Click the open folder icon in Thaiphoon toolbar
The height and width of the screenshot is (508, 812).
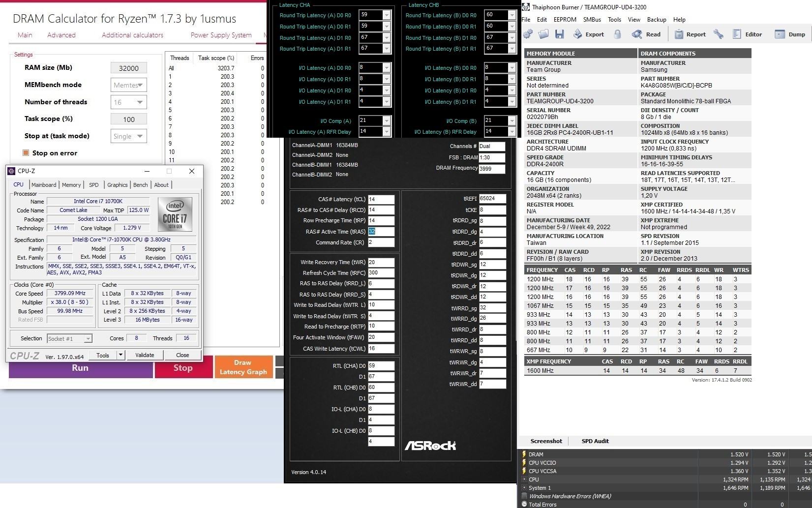coord(543,34)
